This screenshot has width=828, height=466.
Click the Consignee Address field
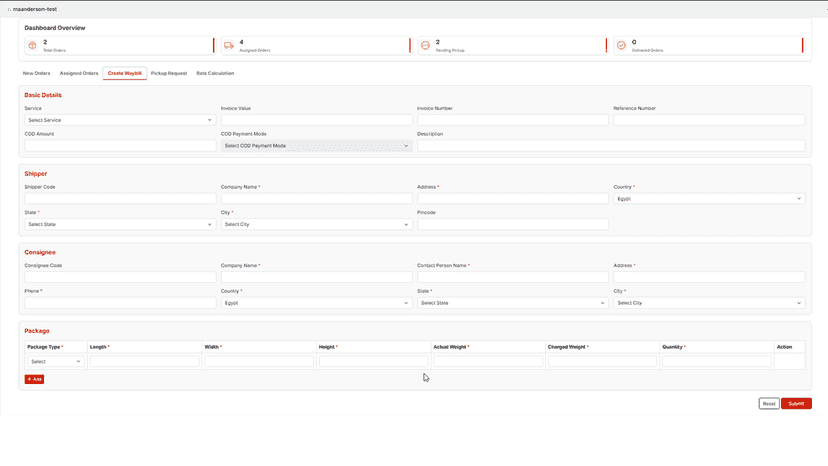click(709, 277)
